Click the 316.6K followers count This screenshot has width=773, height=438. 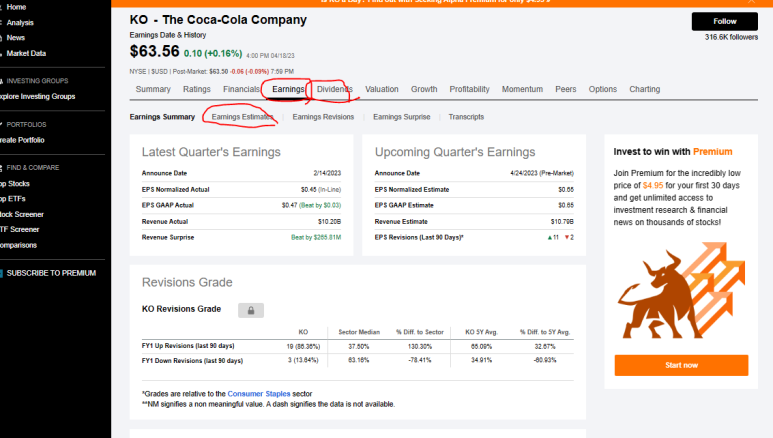731,37
